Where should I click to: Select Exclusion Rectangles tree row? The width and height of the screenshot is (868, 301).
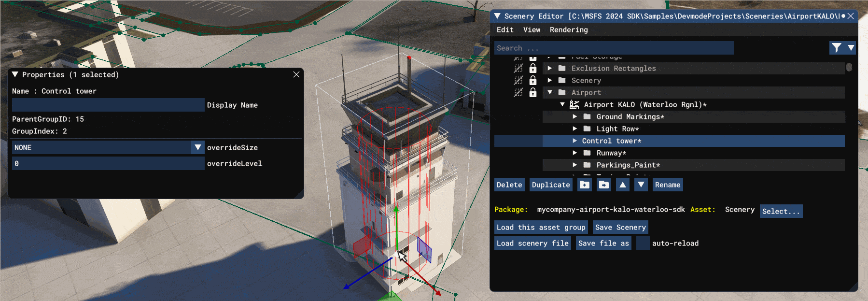694,68
